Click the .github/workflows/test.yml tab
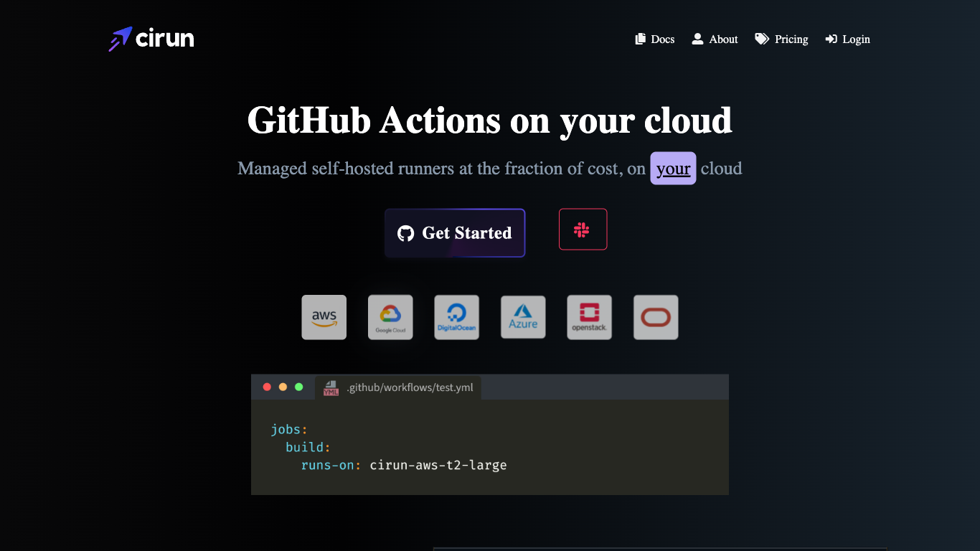Viewport: 980px width, 551px height. pyautogui.click(x=398, y=387)
